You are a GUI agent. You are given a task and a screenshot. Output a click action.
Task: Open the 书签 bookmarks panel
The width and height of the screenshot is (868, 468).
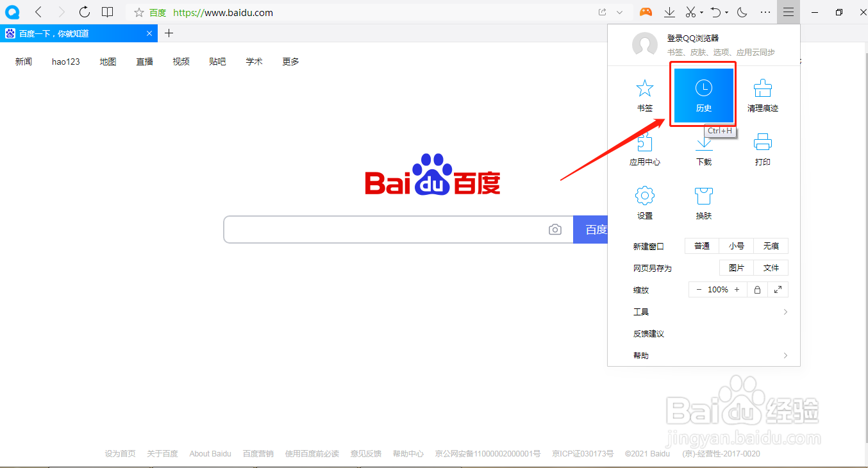645,95
